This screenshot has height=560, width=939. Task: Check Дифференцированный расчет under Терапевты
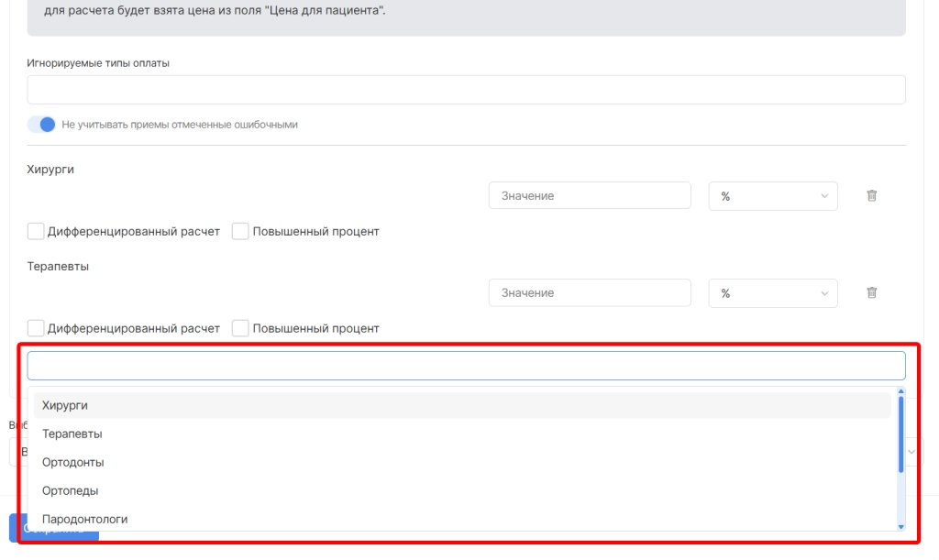(x=36, y=328)
